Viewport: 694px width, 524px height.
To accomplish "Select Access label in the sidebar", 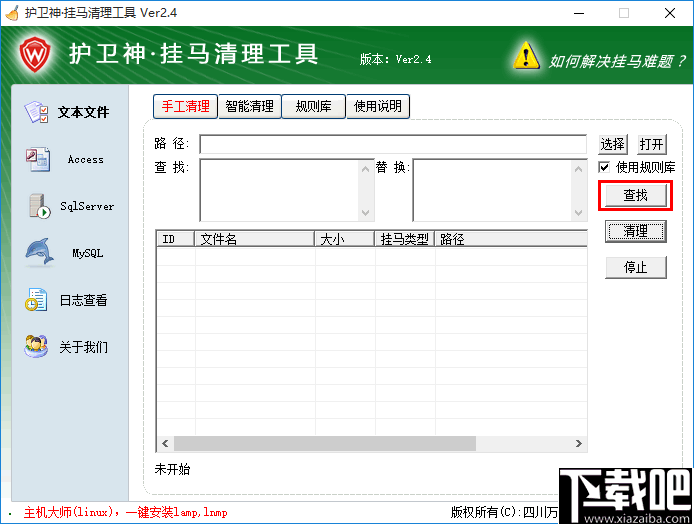I will (85, 159).
